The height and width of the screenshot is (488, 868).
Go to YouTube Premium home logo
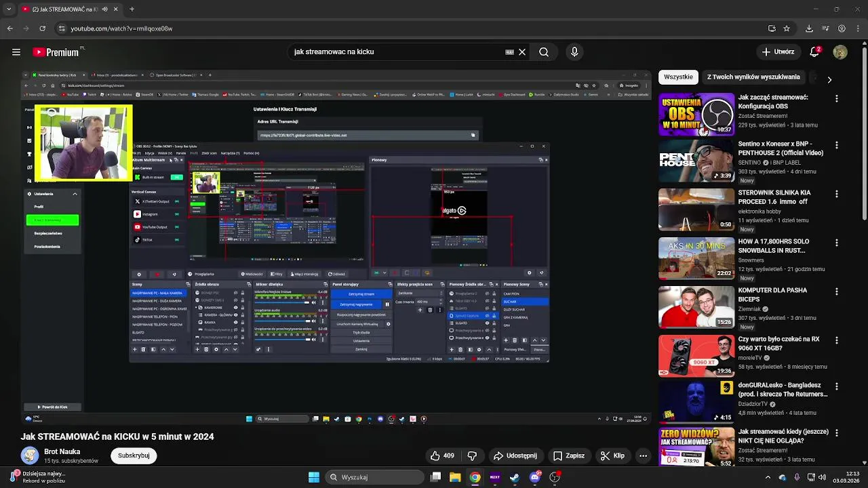point(56,52)
